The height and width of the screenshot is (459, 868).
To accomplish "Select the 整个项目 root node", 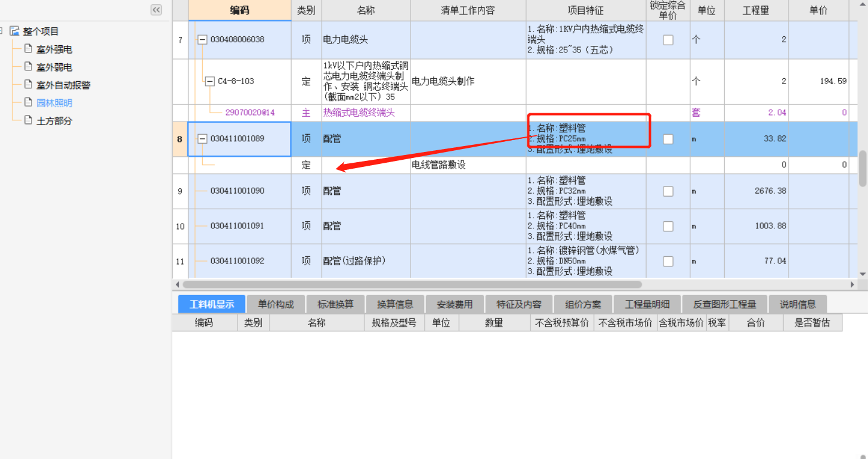I will pos(41,32).
